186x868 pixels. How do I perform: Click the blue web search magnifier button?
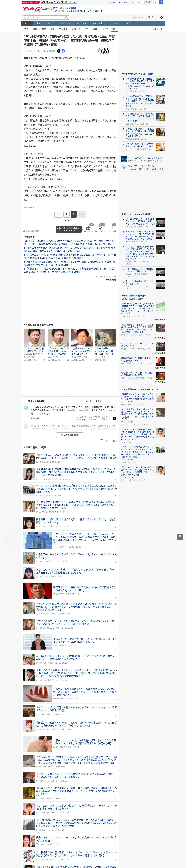(x=161, y=2)
